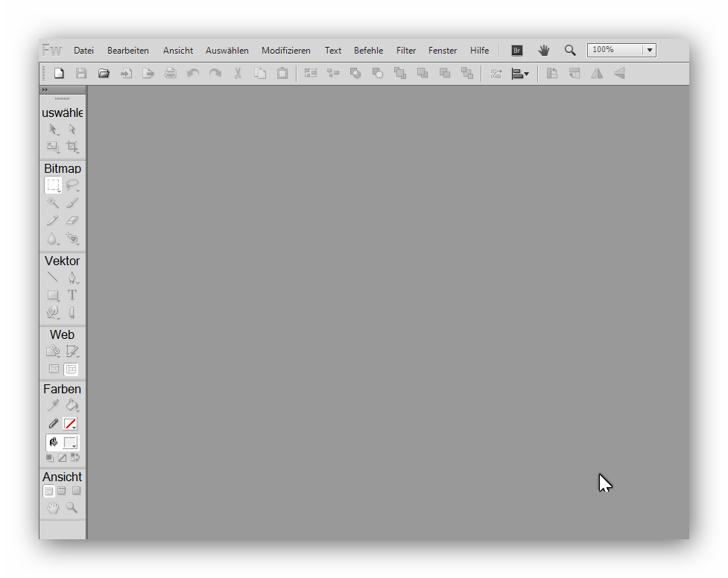Click the Group objects toolbar icon
Viewport: 728px width, 578px height.
pos(311,73)
